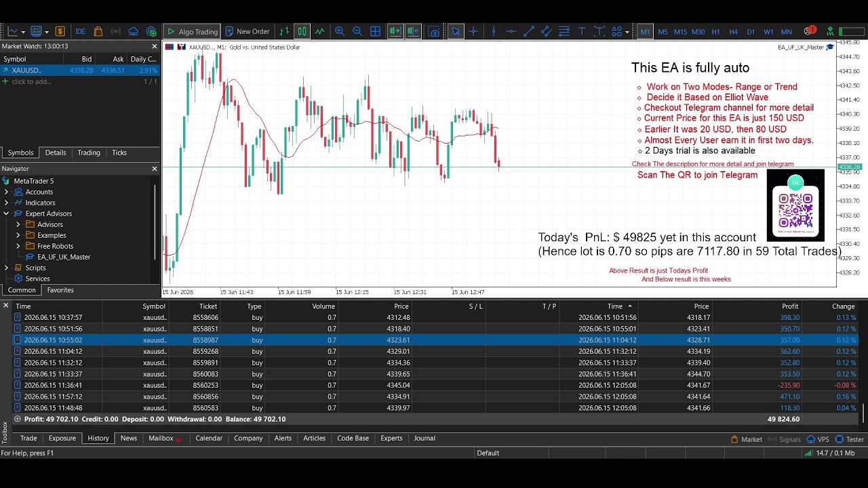Zoom out on the chart
This screenshot has height=488, width=868.
click(x=357, y=31)
